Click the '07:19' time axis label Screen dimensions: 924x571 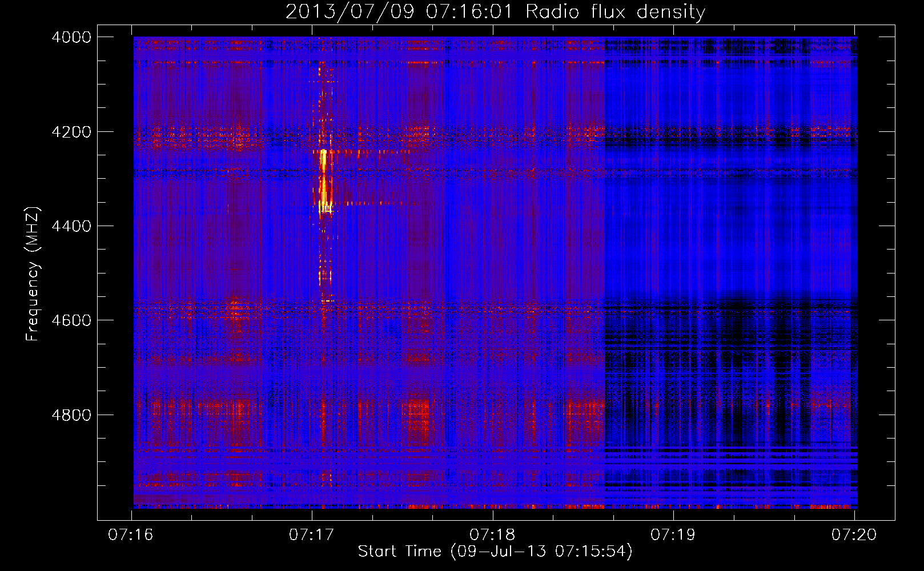tap(673, 534)
